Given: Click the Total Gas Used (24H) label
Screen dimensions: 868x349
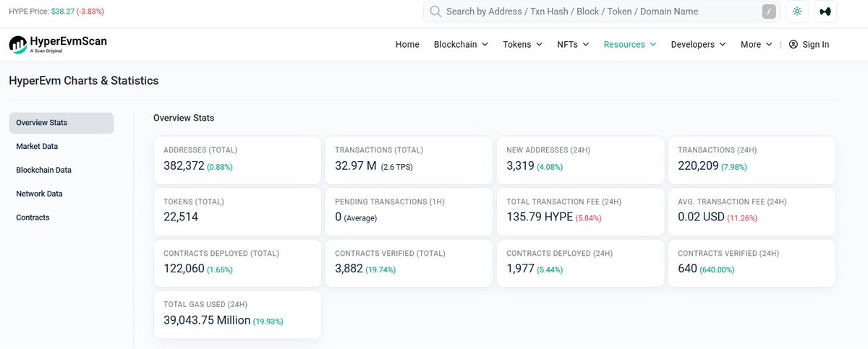Looking at the screenshot, I should pos(205,305).
